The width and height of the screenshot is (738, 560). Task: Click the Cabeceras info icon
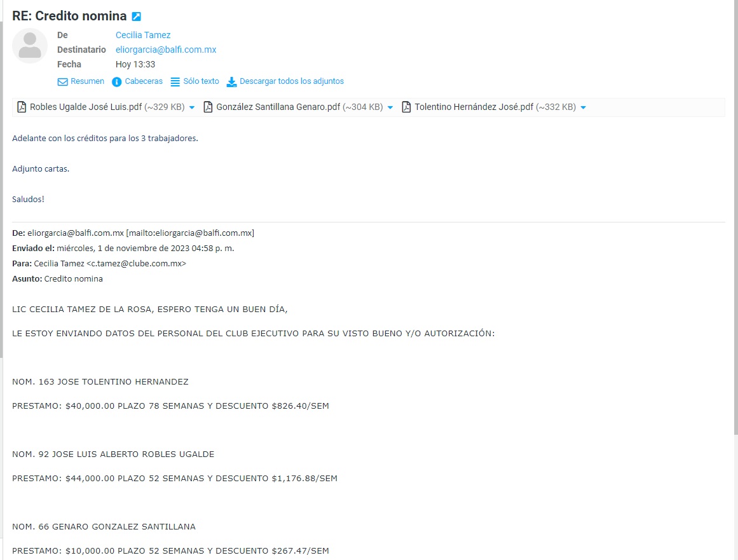click(117, 82)
